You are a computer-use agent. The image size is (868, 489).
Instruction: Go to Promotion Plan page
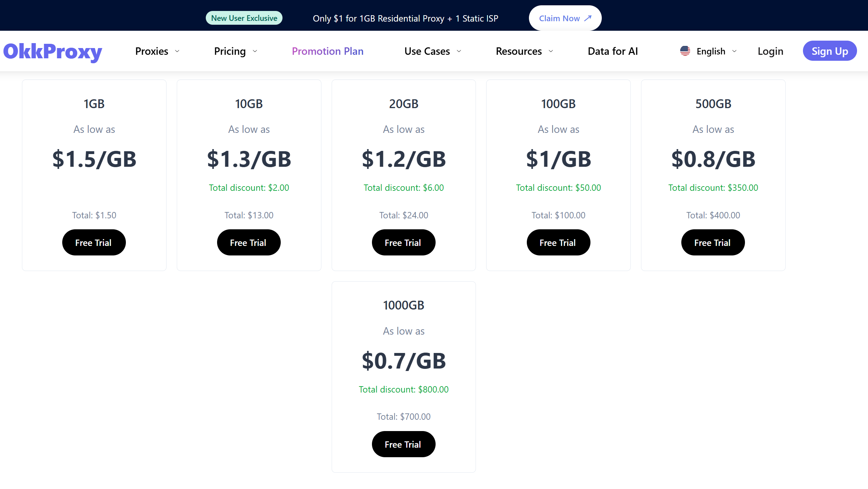[x=327, y=51]
